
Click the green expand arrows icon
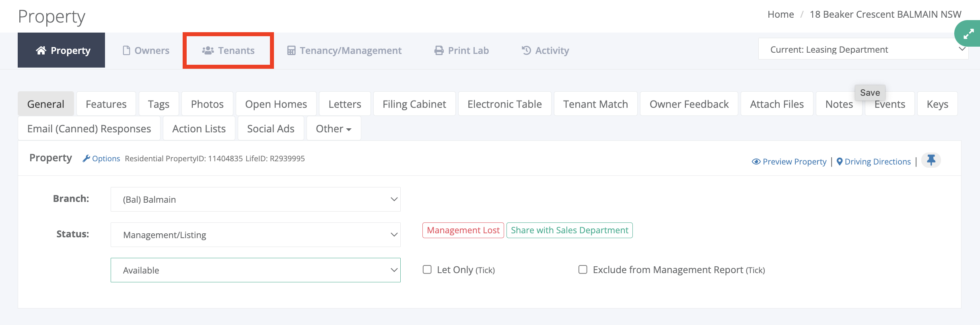tap(968, 34)
